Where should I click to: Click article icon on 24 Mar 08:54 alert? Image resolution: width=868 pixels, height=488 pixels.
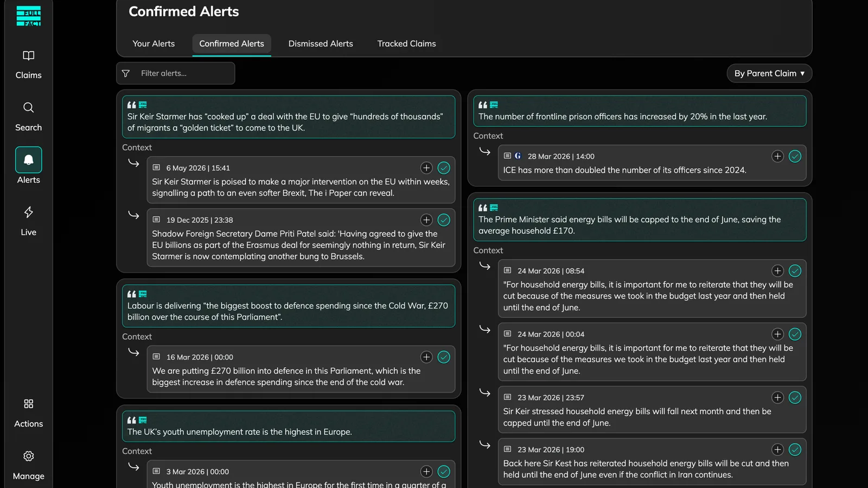[x=507, y=271]
